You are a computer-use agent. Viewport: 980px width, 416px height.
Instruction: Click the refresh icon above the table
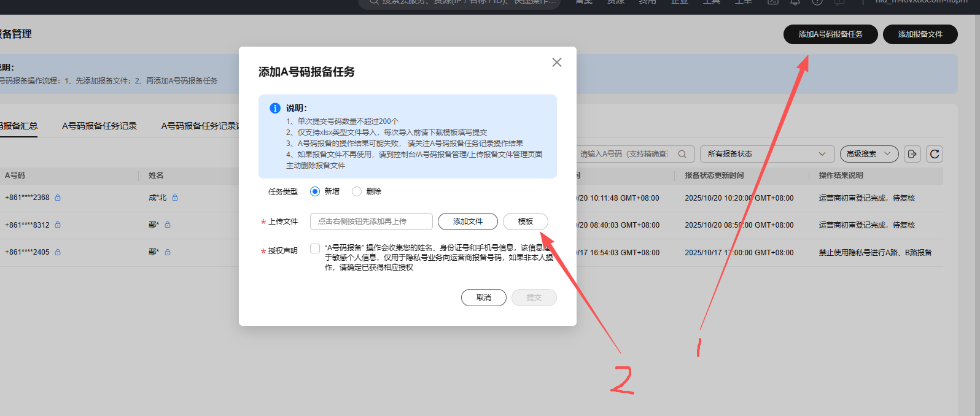[935, 154]
